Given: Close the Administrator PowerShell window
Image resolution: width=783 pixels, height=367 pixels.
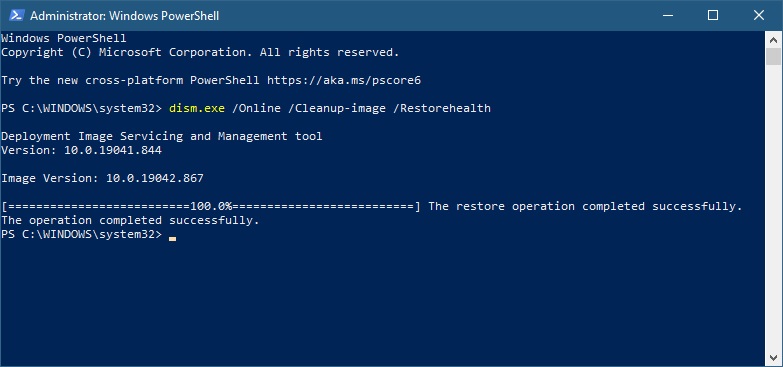Looking at the screenshot, I should pos(759,15).
